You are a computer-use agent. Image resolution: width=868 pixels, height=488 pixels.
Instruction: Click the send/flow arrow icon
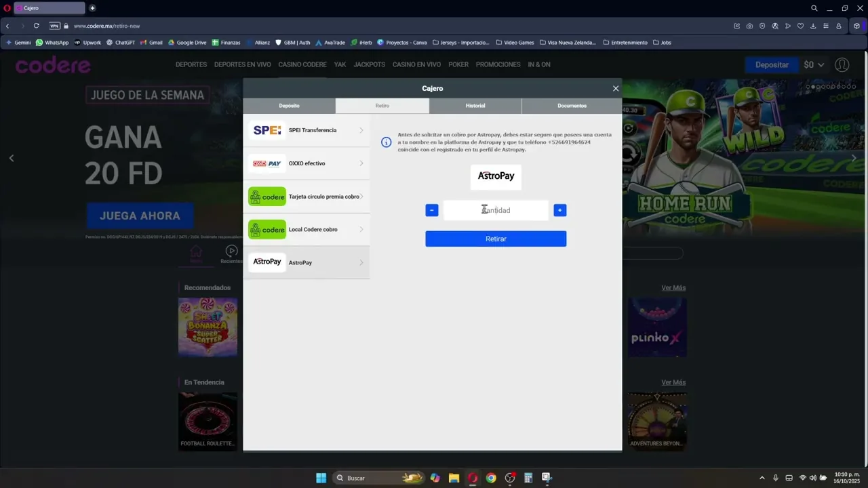[x=787, y=26]
